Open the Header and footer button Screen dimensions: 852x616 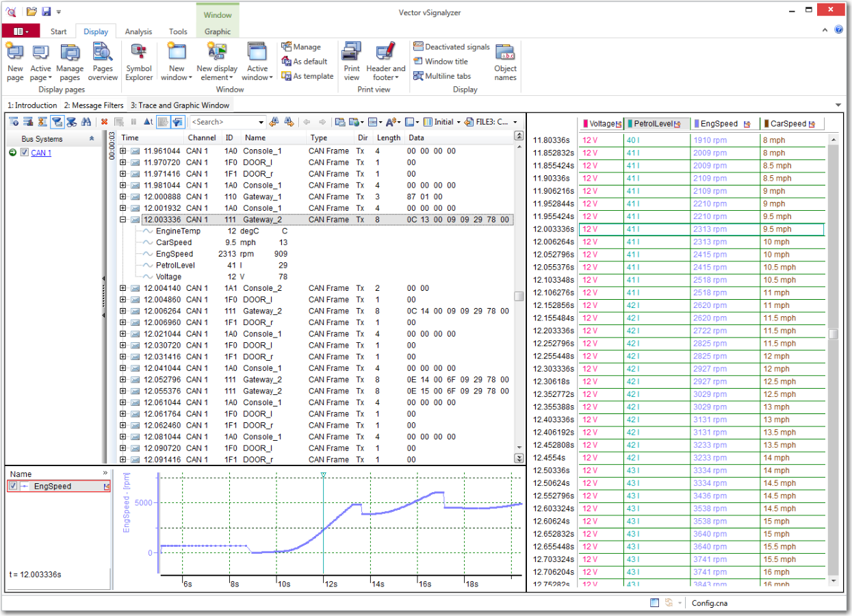[385, 60]
